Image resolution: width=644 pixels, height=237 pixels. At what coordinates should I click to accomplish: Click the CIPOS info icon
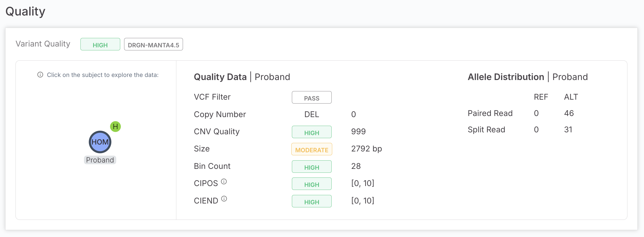[224, 182]
